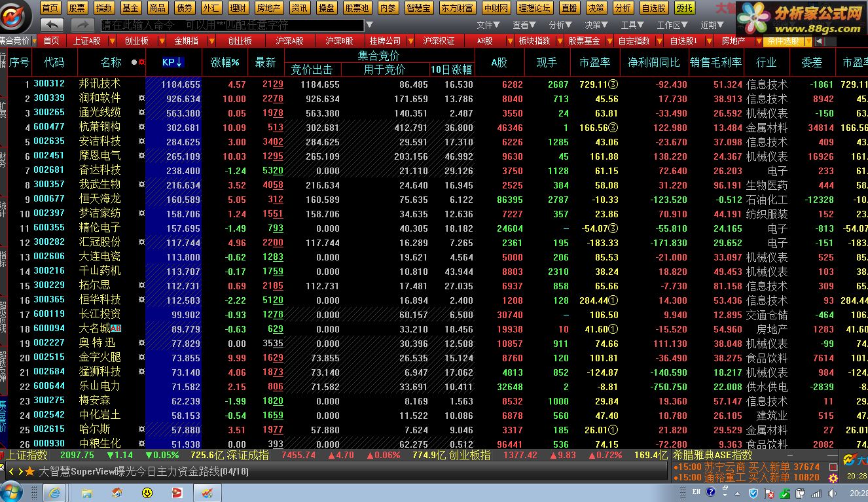Screen dimensions: 868x502
Task: Expand the 自定指数 tab dropdown arrow
Action: pyautogui.click(x=659, y=41)
